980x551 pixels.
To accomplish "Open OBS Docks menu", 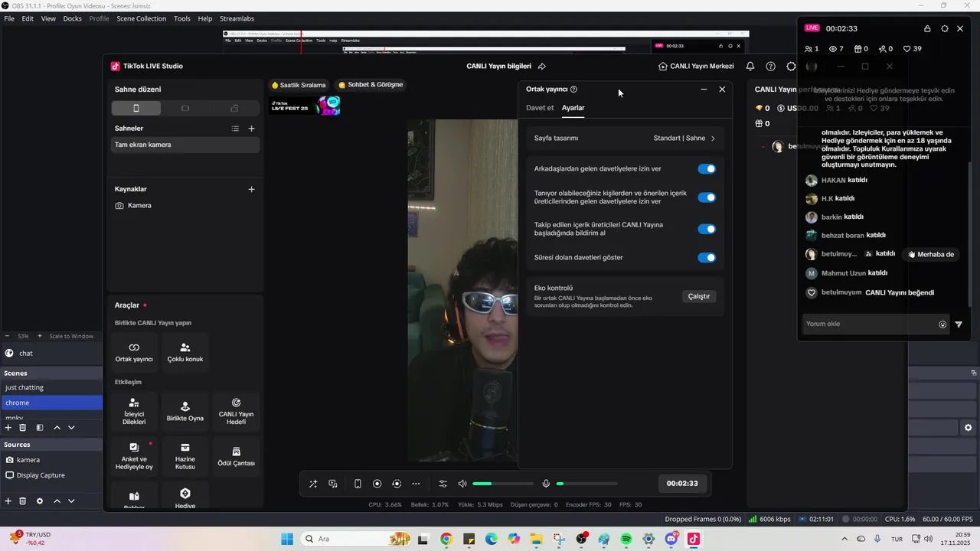I will 72,18.
